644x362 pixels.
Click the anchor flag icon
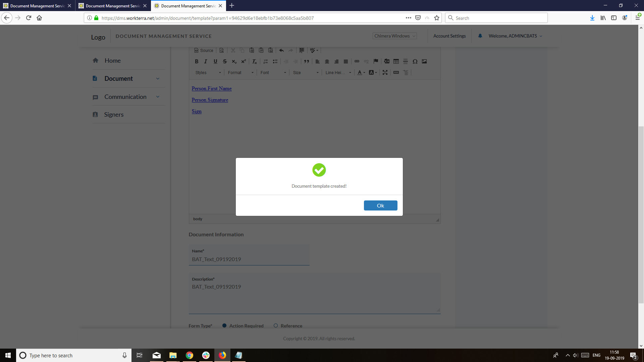(x=376, y=61)
